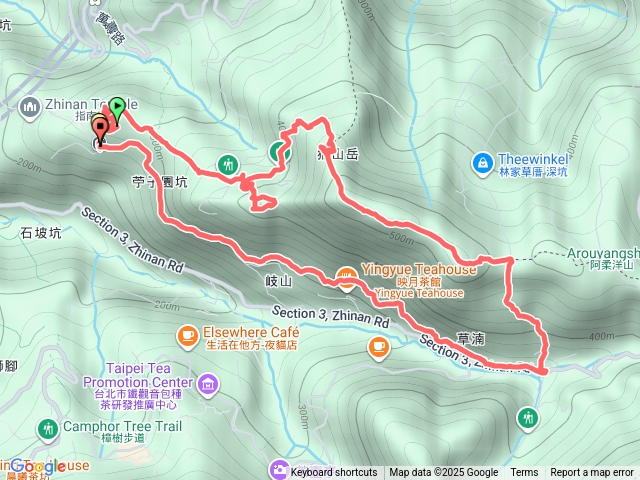Open the Terms link

coord(524,473)
